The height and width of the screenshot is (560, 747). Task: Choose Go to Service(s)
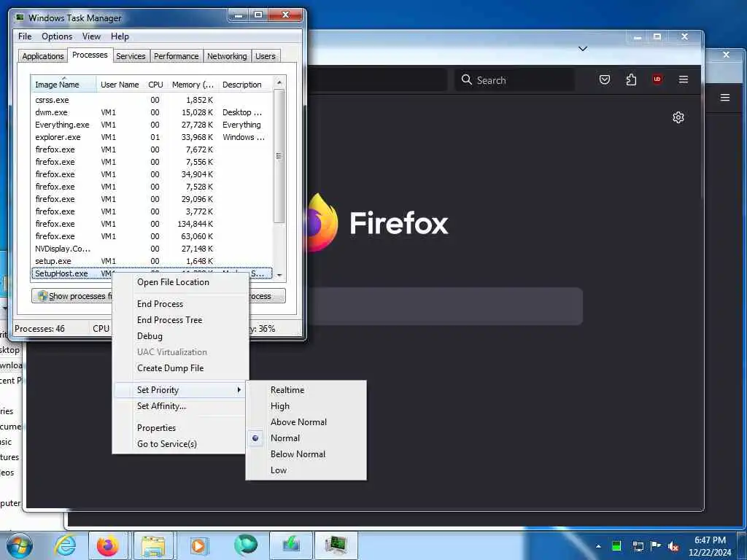179,444
